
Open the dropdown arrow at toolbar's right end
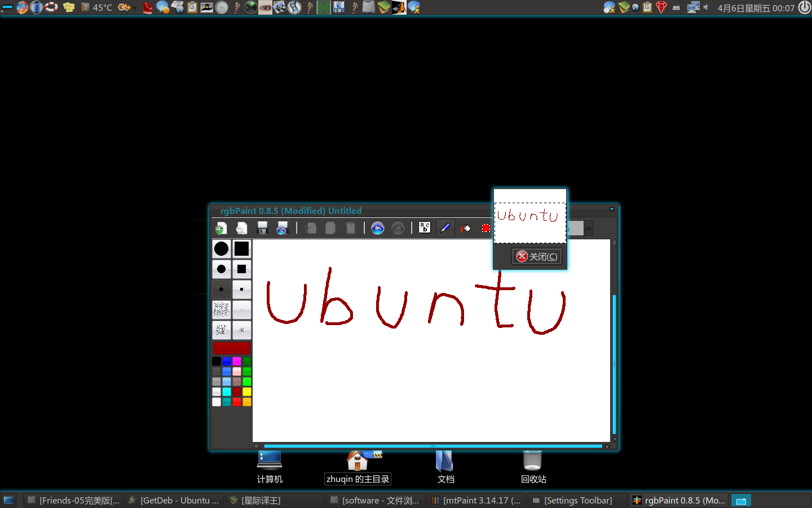pyautogui.click(x=589, y=228)
